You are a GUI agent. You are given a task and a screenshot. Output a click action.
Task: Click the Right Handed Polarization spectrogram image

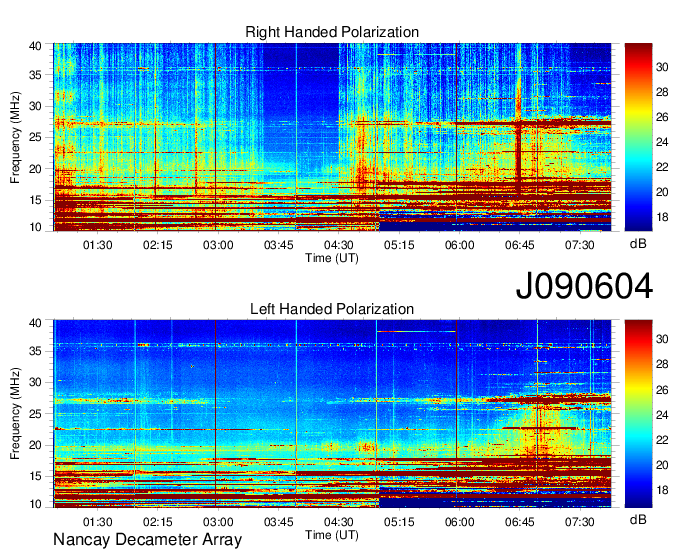click(x=332, y=137)
